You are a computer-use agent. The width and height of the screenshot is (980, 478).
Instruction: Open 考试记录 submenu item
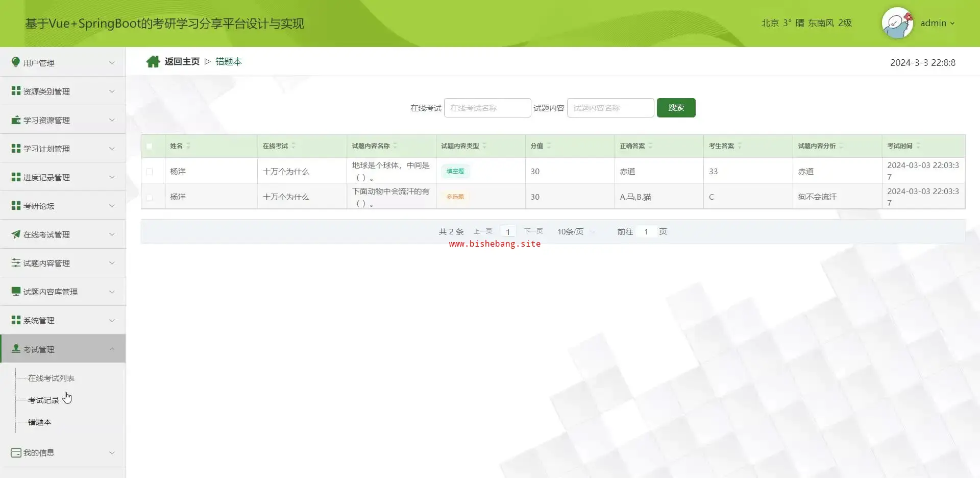[43, 400]
